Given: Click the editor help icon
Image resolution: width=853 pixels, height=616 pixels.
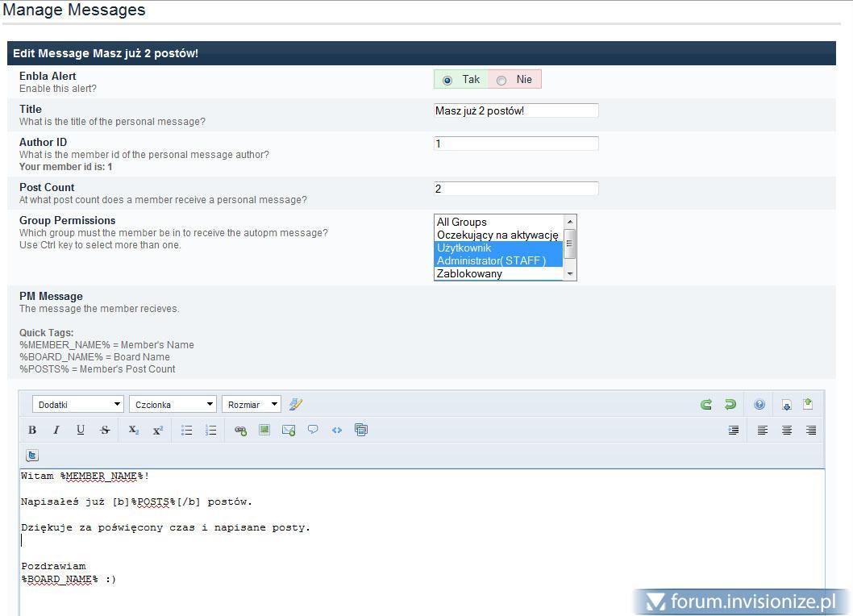Looking at the screenshot, I should pyautogui.click(x=759, y=405).
